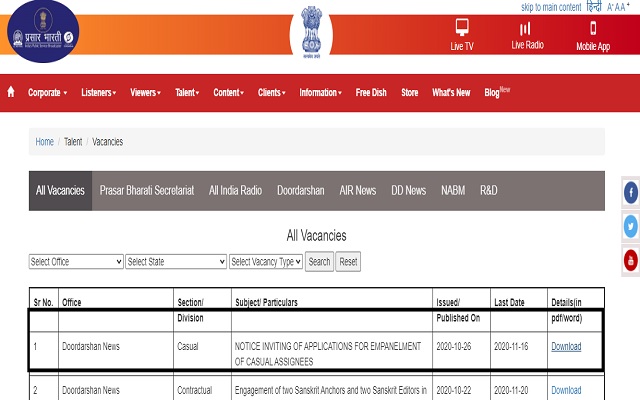The image size is (640, 400).
Task: Select the Doordarshan tab
Action: click(300, 191)
